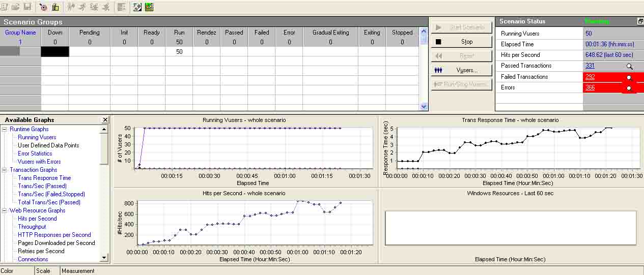
Task: Click the Save Scenario disk icon
Action: tap(27, 7)
